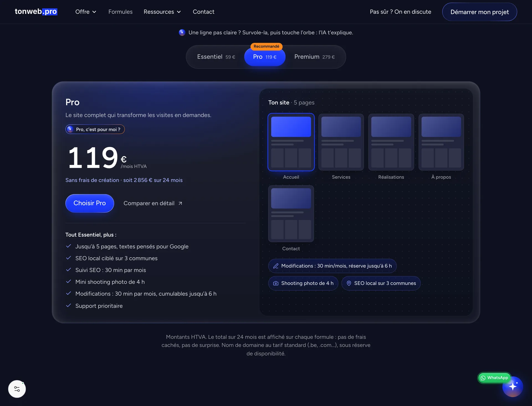The width and height of the screenshot is (532, 406).
Task: Select the À propos page thumbnail
Action: [x=441, y=142]
